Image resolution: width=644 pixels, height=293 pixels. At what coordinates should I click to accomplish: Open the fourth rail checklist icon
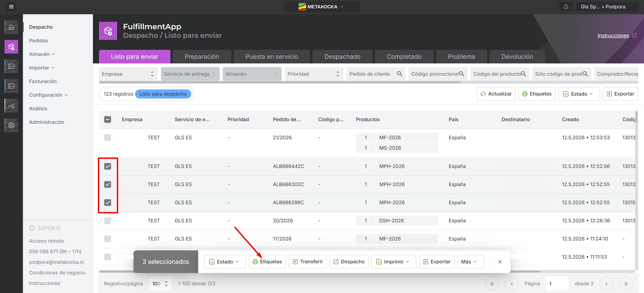coord(11,86)
